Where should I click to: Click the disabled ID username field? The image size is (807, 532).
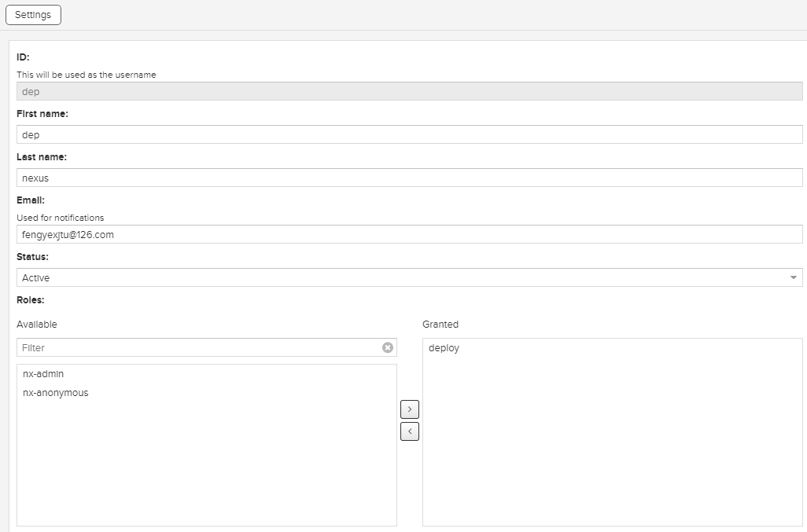[x=409, y=91]
